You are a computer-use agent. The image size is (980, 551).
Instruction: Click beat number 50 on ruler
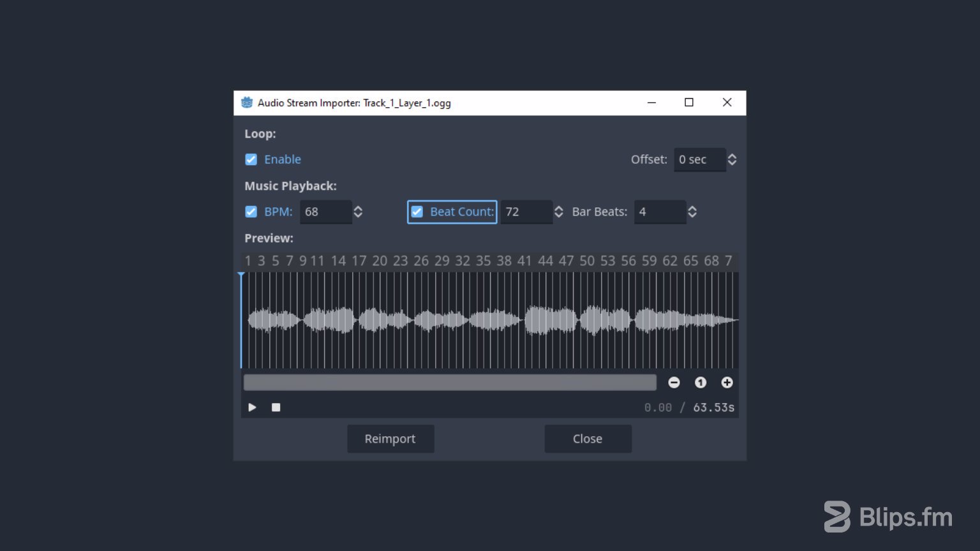point(587,261)
